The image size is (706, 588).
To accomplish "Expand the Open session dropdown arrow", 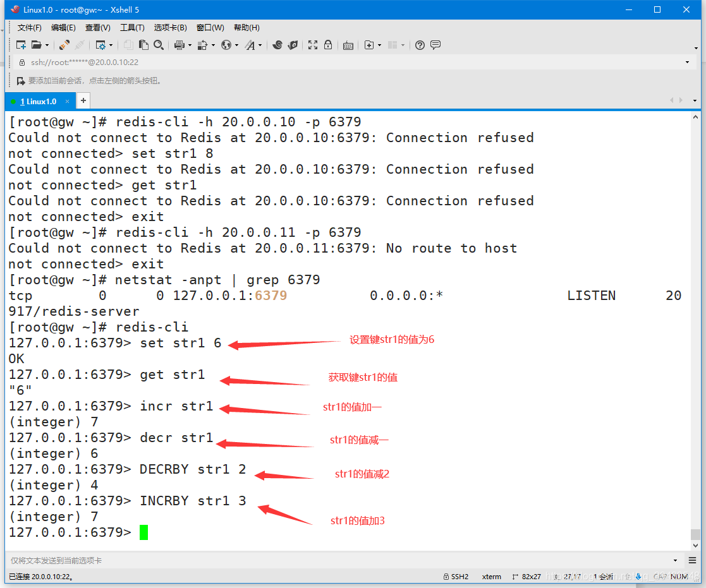I will coord(47,45).
